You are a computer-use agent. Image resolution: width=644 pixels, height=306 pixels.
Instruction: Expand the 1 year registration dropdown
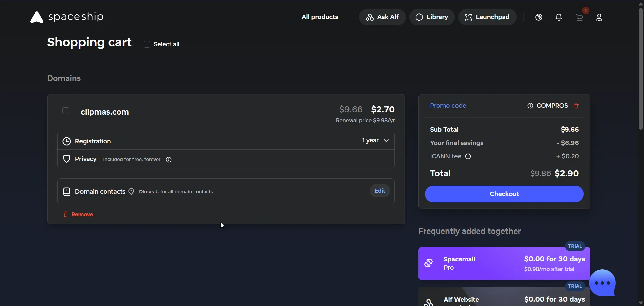[375, 140]
